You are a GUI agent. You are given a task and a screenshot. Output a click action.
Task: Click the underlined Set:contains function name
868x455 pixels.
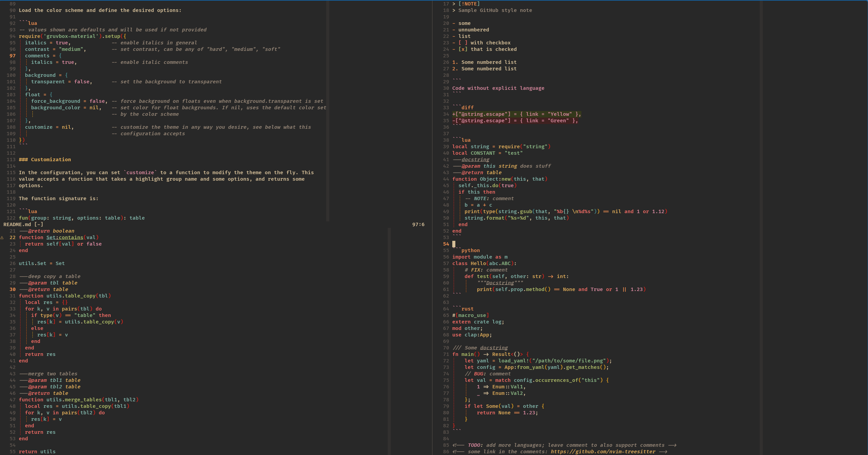pyautogui.click(x=65, y=237)
